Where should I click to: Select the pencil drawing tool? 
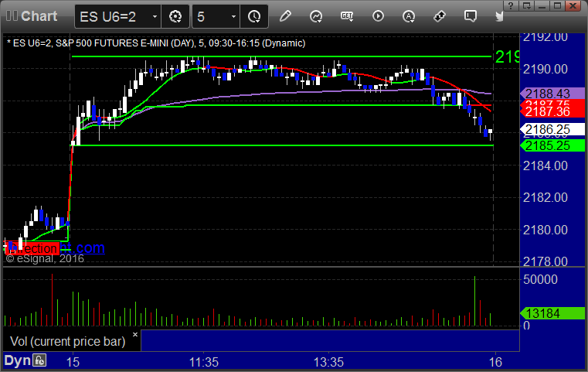(x=285, y=16)
